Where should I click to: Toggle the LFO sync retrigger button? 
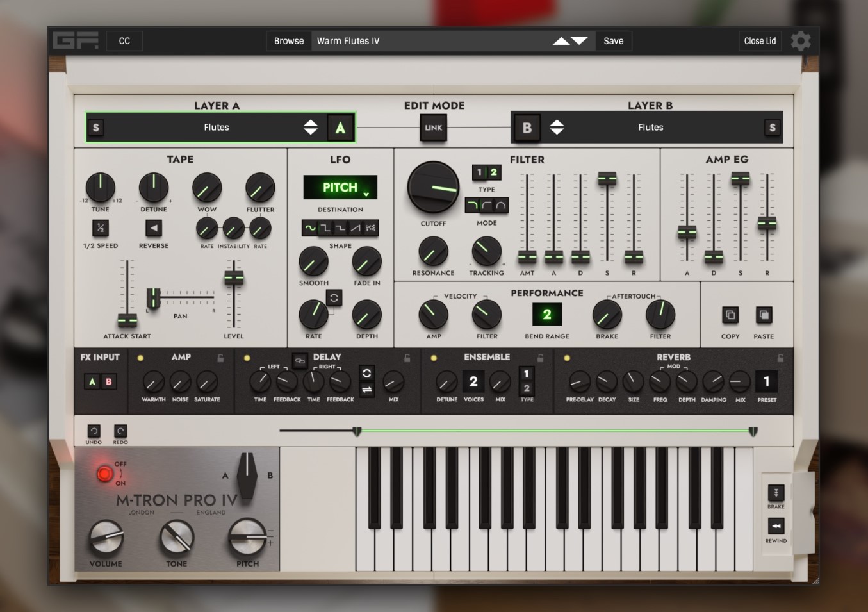click(x=334, y=298)
